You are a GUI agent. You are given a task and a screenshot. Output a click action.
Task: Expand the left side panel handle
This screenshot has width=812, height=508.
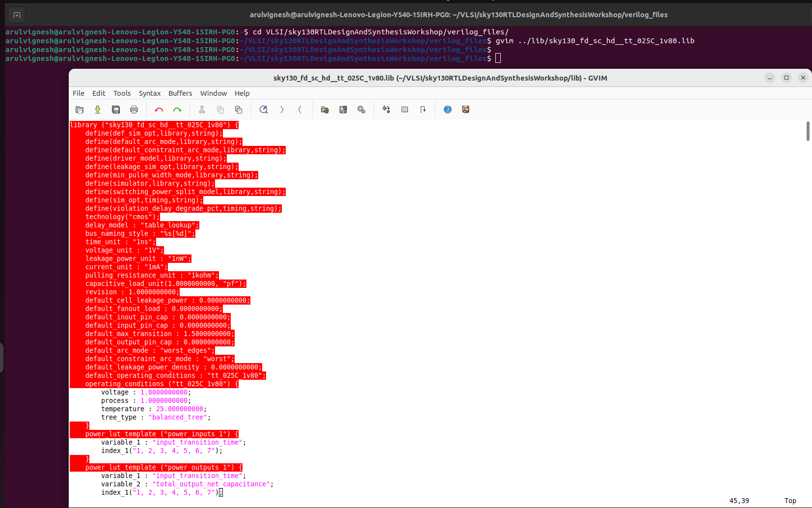point(2,358)
